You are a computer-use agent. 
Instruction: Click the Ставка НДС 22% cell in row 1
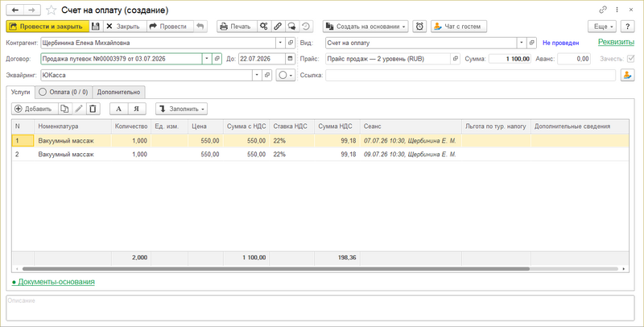pyautogui.click(x=292, y=141)
